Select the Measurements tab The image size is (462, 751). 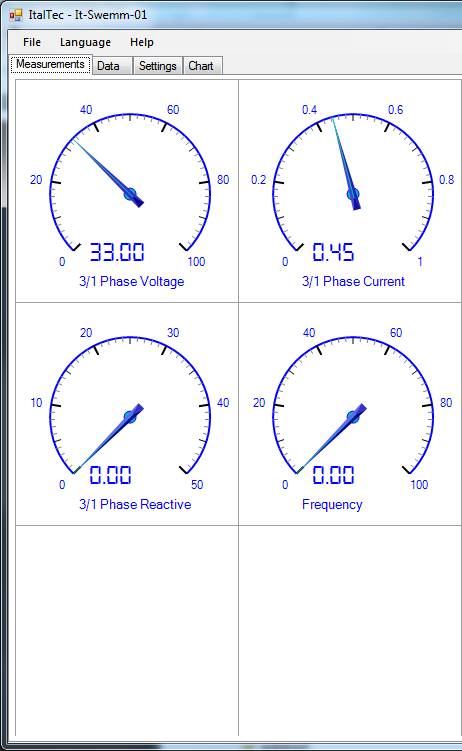click(x=50, y=64)
